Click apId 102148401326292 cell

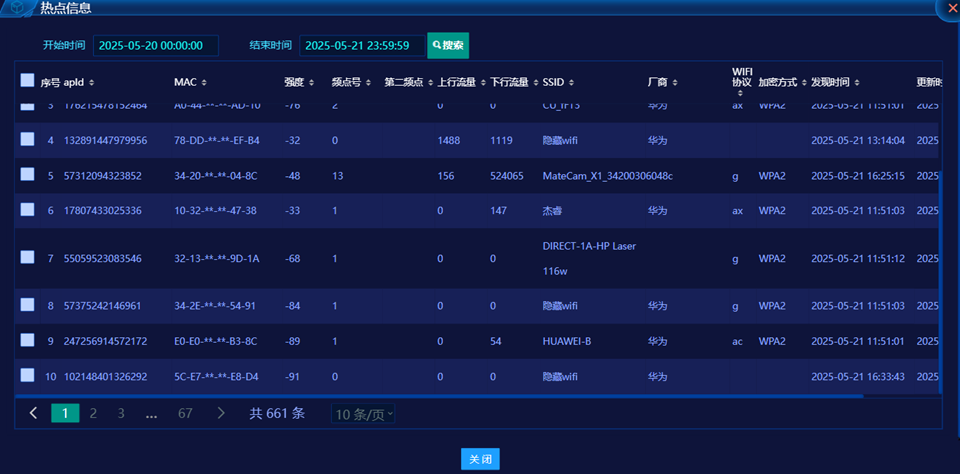point(105,377)
